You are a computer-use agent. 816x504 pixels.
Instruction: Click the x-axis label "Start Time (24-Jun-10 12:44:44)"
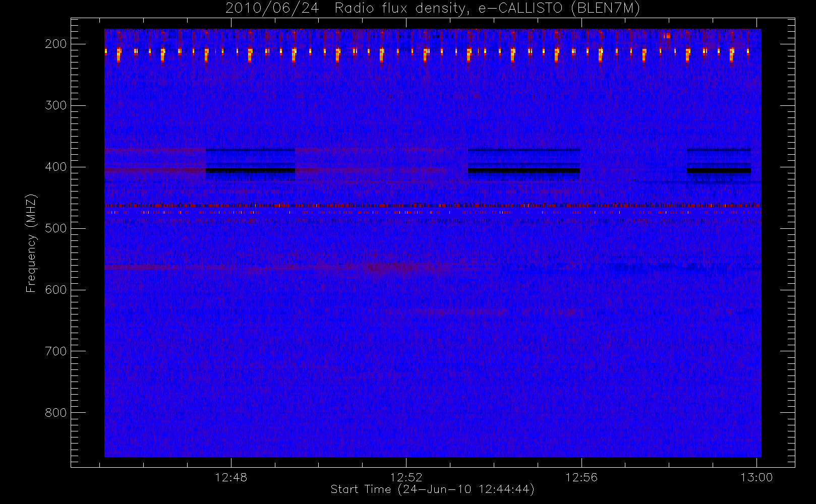pos(433,489)
